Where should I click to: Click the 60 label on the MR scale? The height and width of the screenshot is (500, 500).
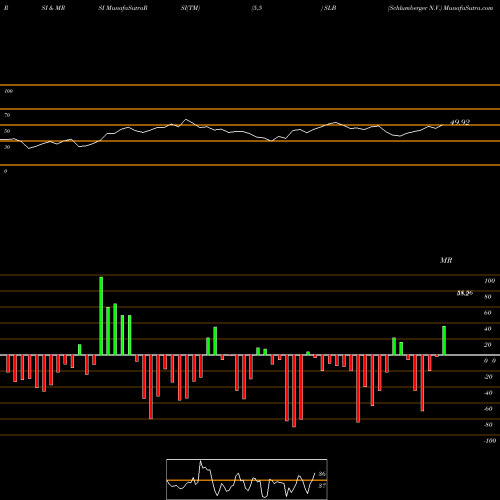(488, 313)
